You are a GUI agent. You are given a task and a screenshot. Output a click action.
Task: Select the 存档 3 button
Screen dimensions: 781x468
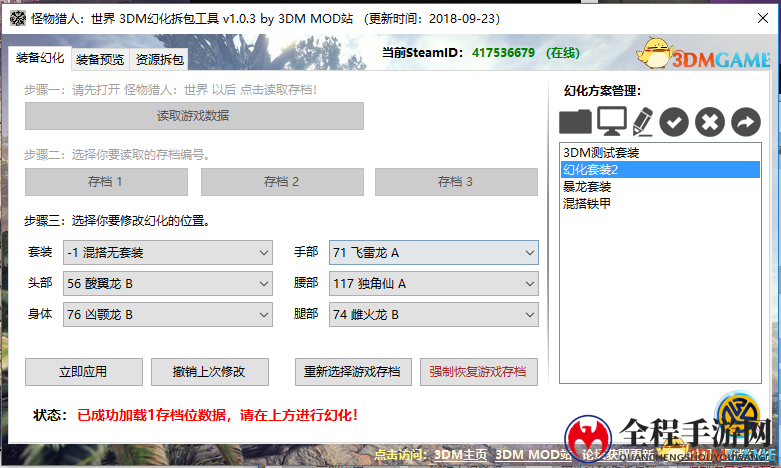tap(456, 182)
